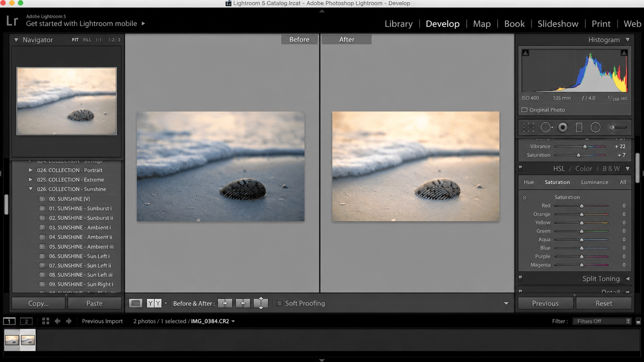
Task: Toggle the Split Toning panel switch
Action: pyautogui.click(x=520, y=278)
